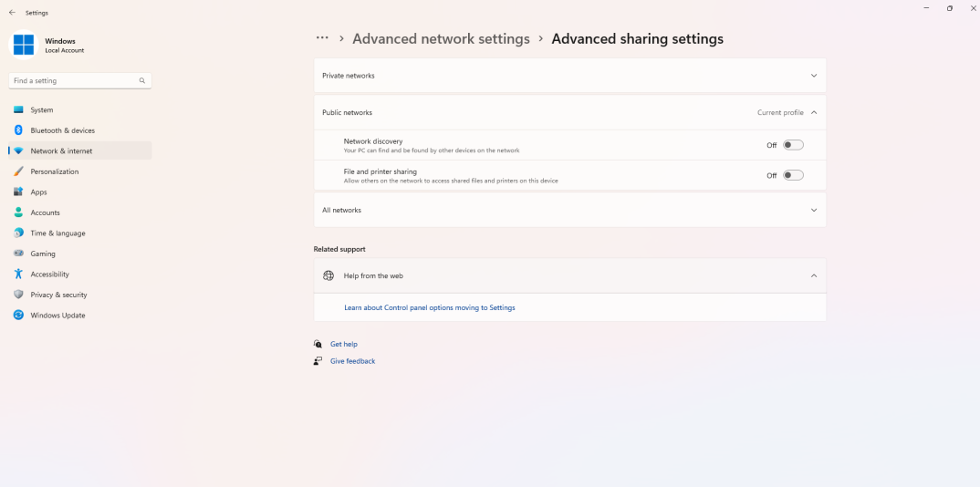Click the Bluetooth icon in sidebar
Image resolution: width=980 pixels, height=487 pixels.
coord(19,130)
